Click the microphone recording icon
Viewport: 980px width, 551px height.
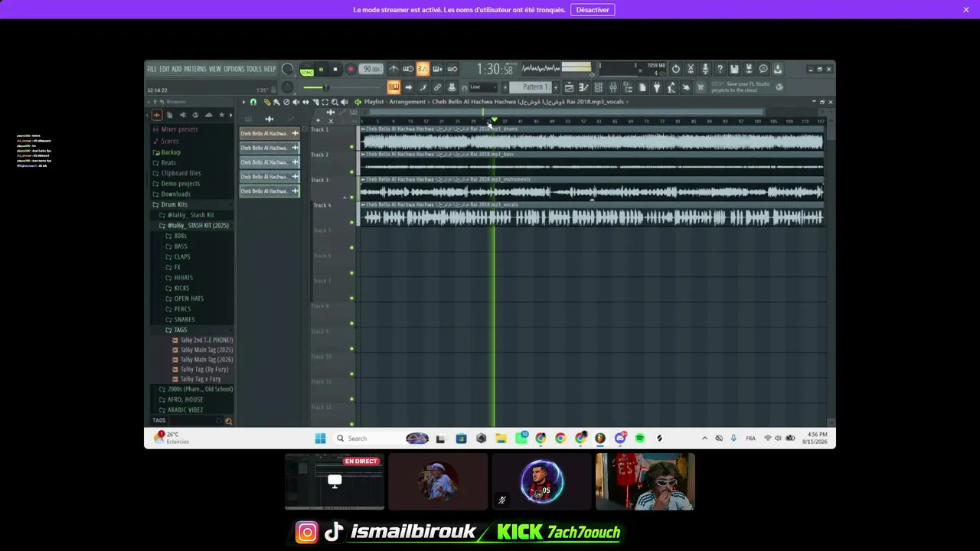705,70
